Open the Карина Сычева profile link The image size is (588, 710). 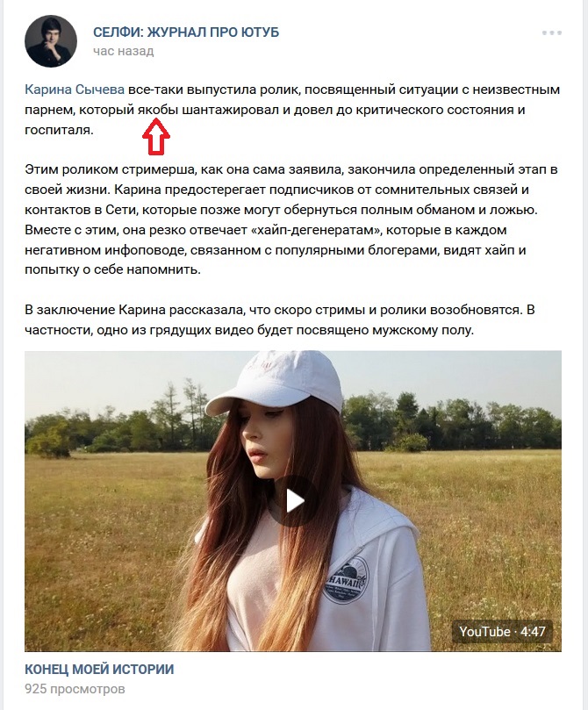tap(75, 90)
